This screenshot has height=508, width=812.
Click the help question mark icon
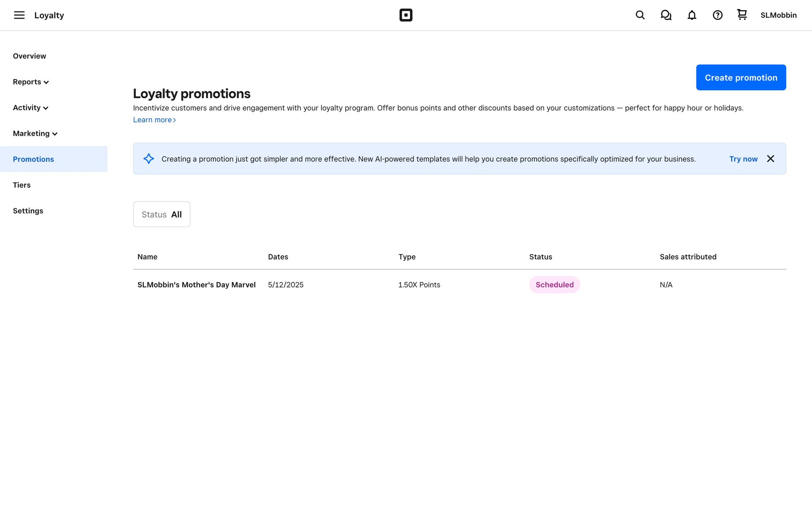coord(717,15)
